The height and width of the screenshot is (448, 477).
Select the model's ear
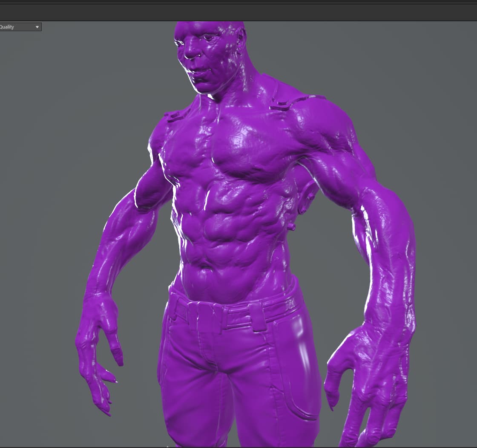coord(241,39)
